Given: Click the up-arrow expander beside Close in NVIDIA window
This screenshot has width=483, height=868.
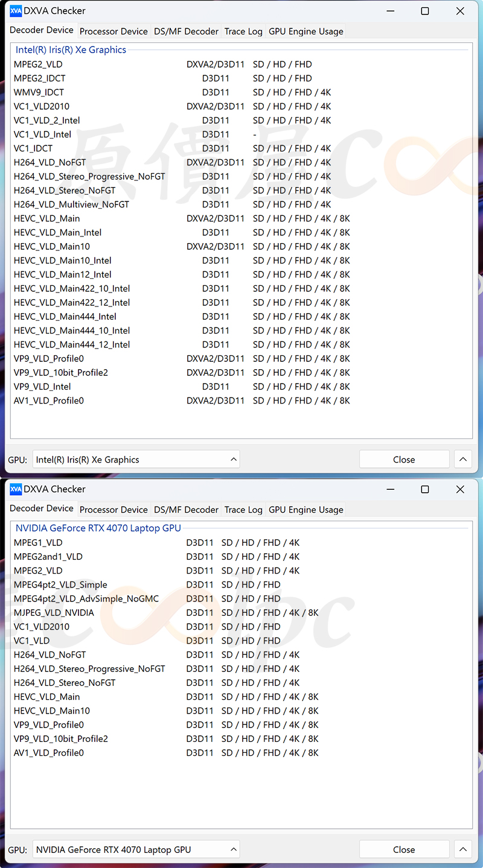Looking at the screenshot, I should coord(463,850).
